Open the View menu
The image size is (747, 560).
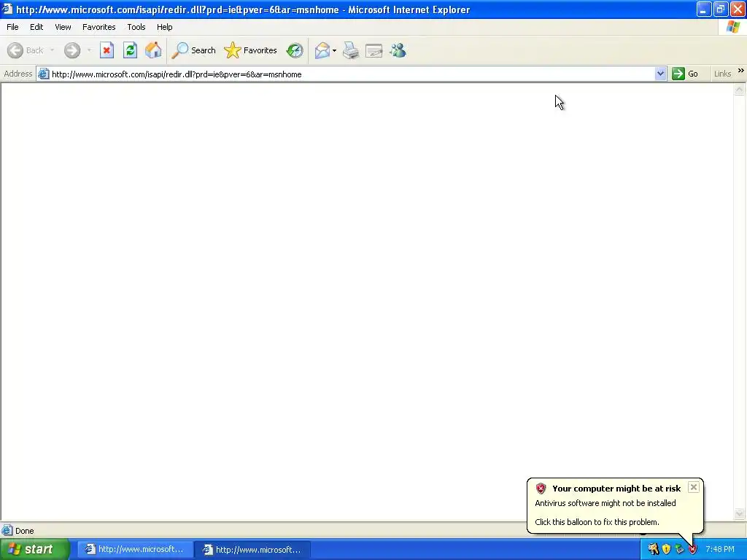(x=63, y=27)
